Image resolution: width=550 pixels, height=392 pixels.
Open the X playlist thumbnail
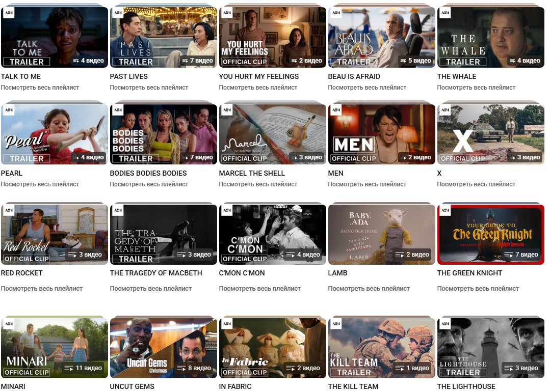(491, 134)
